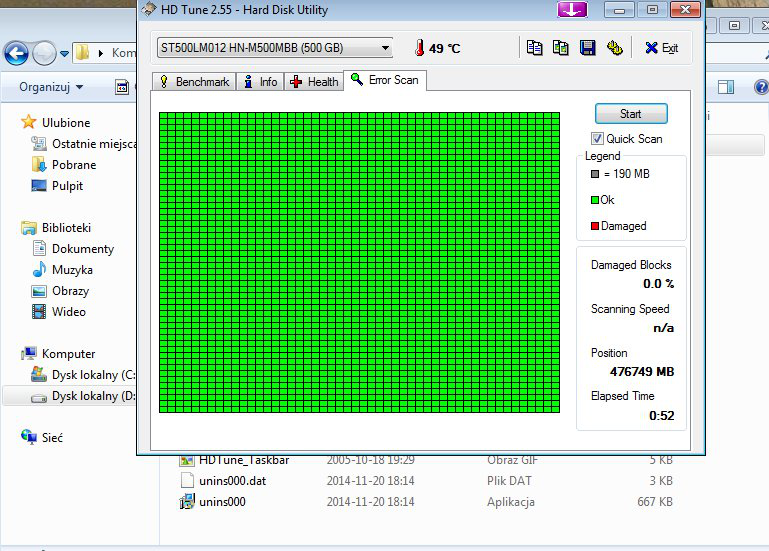769x551 pixels.
Task: Click the thermometer temperature icon
Action: (x=419, y=48)
